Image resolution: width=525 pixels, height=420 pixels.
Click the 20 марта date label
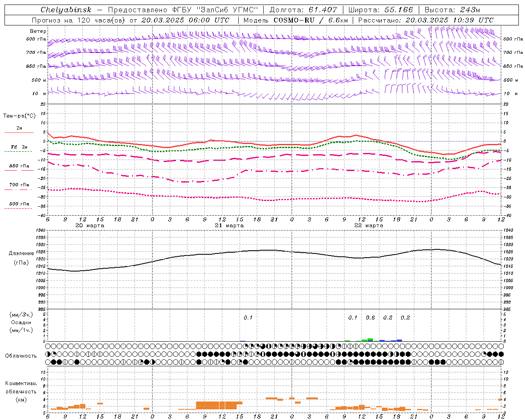(x=90, y=226)
